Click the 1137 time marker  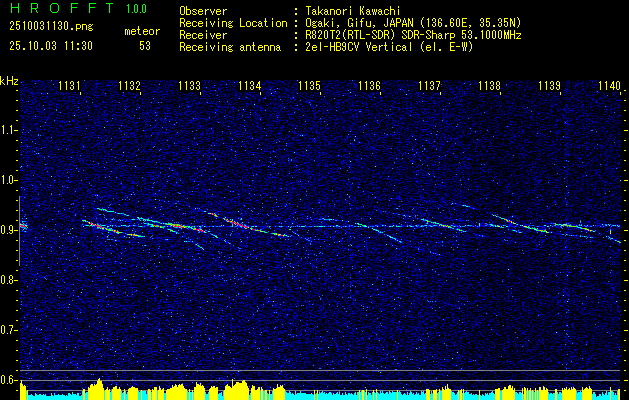429,85
